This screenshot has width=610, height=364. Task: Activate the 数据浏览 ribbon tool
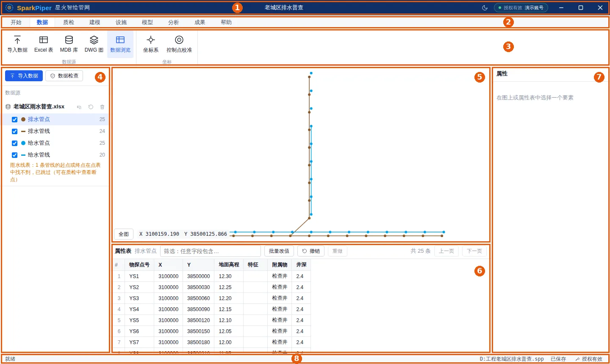point(120,44)
